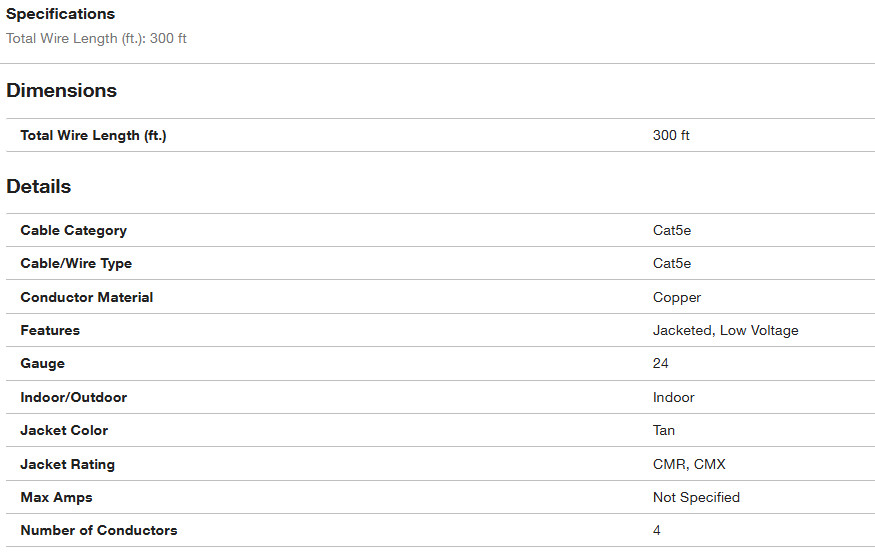The image size is (875, 552).
Task: Select the Conductor Material label
Action: point(86,297)
